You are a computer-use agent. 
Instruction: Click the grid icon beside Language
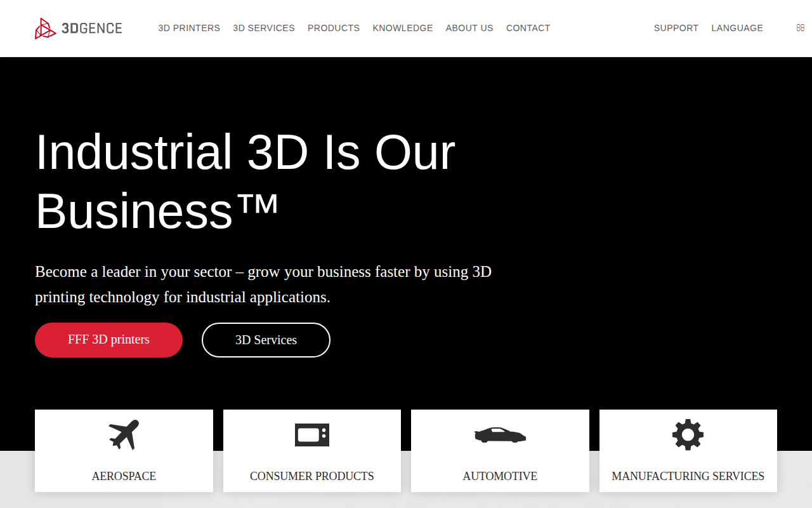(801, 28)
